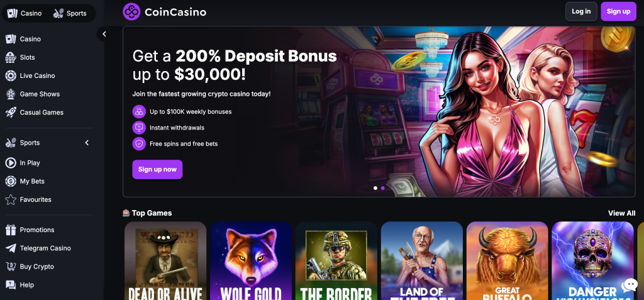Open the Slots icon in sidebar

click(10, 57)
